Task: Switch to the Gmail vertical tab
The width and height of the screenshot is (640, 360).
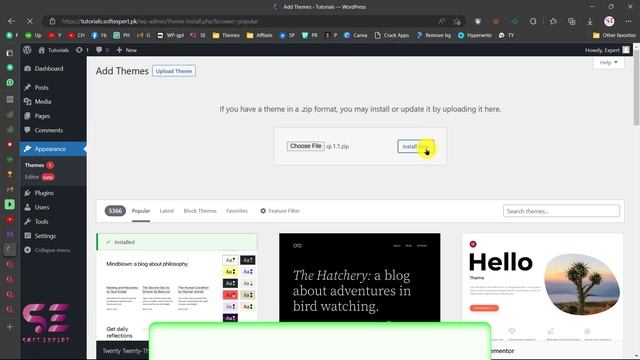Action: point(10,189)
